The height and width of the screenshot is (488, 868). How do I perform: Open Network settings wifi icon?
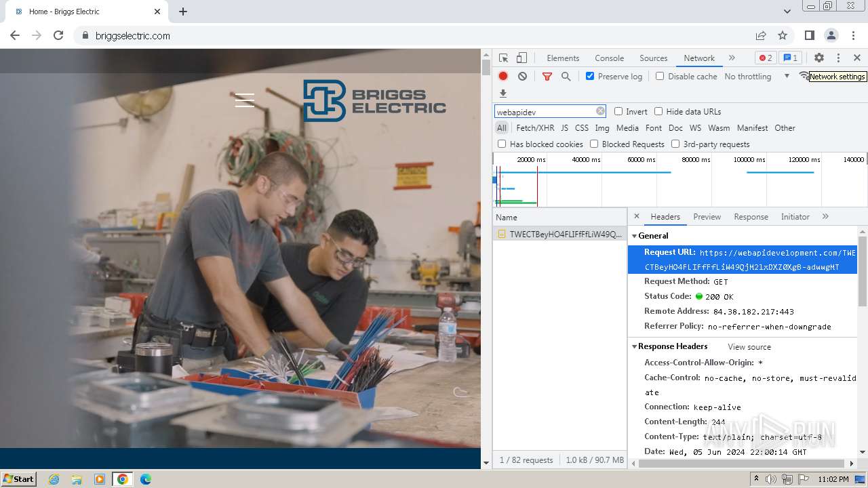pyautogui.click(x=804, y=76)
